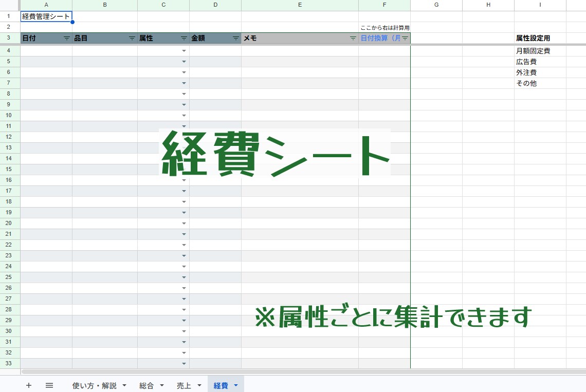This screenshot has width=586, height=392.
Task: Open filter icon on 日付 header
Action: pos(66,38)
